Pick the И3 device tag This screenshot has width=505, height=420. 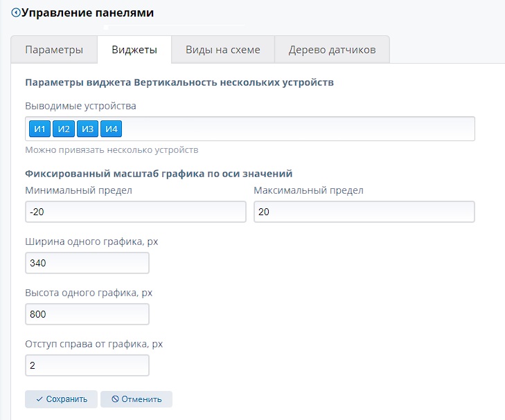click(x=87, y=129)
